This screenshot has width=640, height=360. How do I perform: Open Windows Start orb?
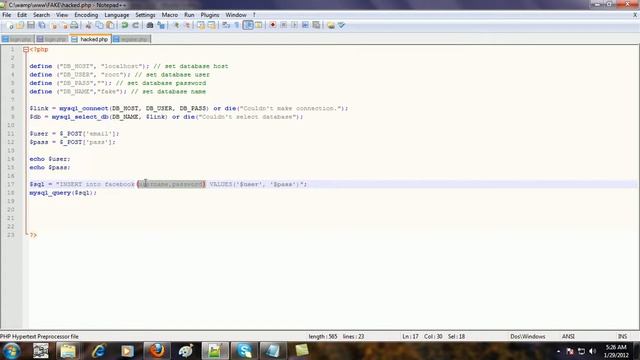pyautogui.click(x=11, y=351)
